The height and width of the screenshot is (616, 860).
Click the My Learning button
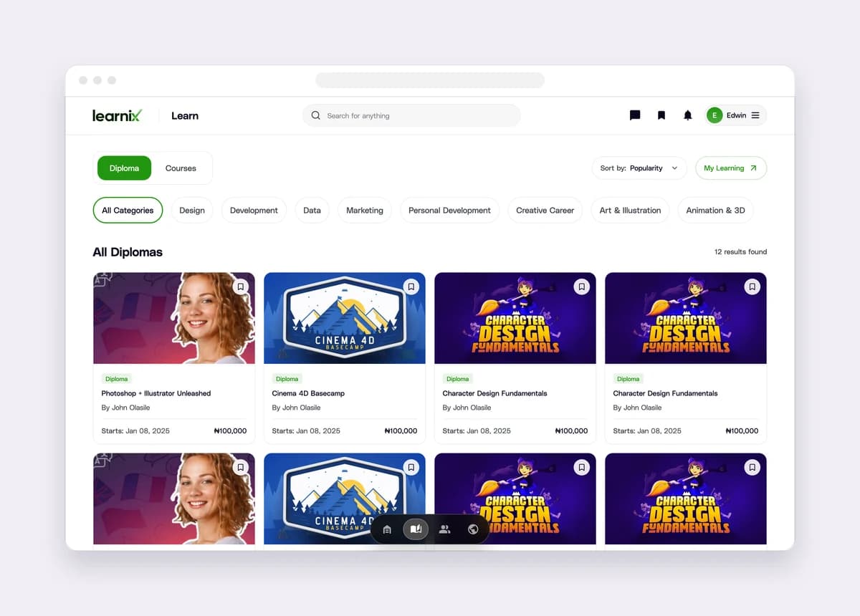pyautogui.click(x=731, y=168)
